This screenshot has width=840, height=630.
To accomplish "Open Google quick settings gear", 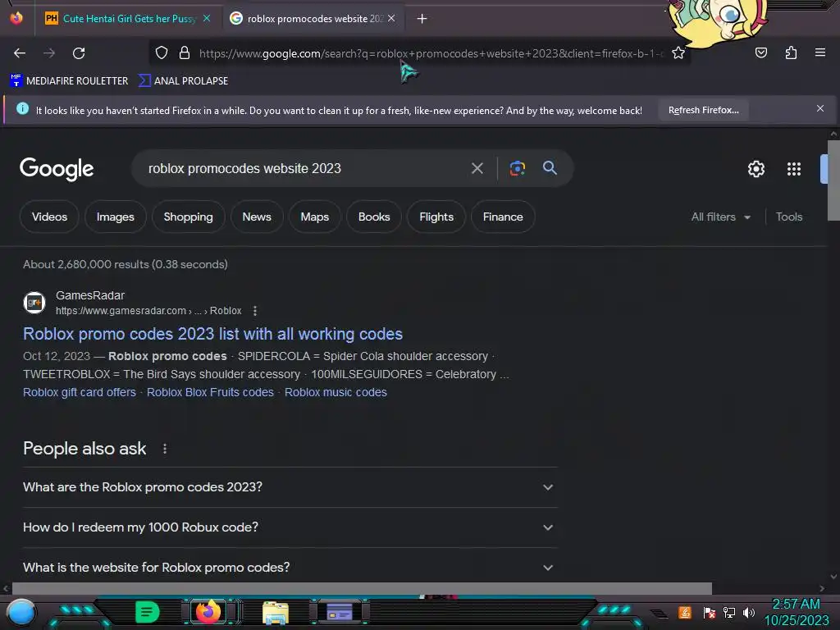I will click(x=756, y=169).
